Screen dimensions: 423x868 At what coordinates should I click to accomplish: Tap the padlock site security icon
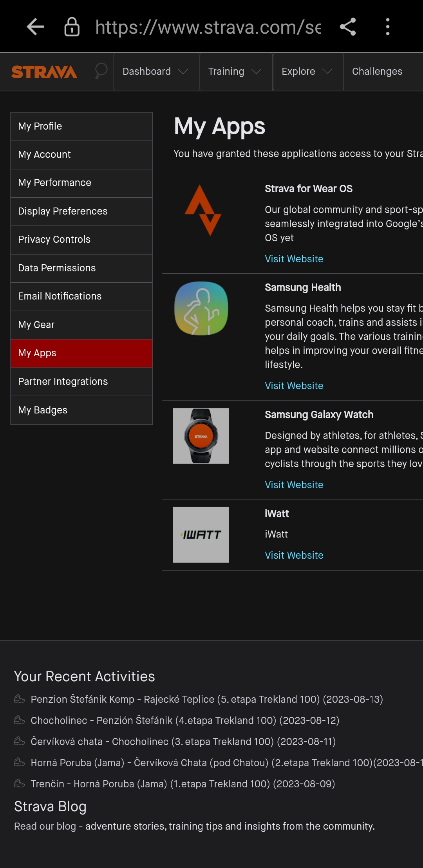pyautogui.click(x=72, y=27)
